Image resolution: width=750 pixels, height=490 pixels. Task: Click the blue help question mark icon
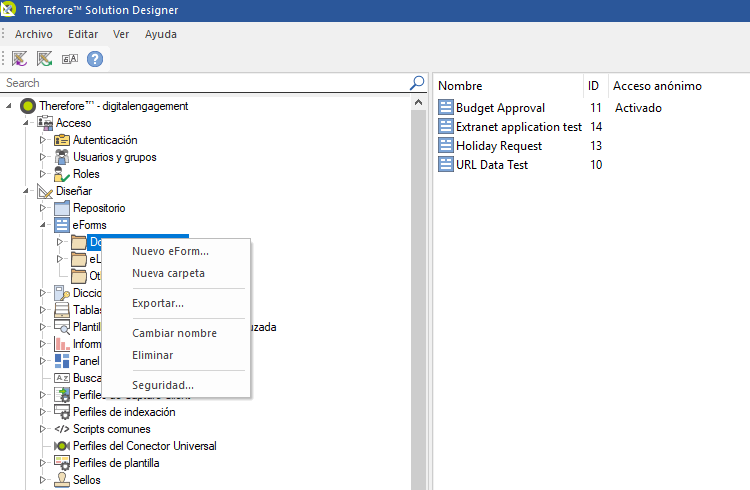[95, 59]
